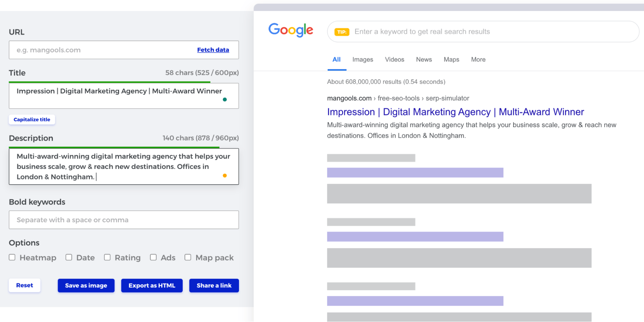Click Save as image button
This screenshot has width=644, height=322.
point(86,286)
